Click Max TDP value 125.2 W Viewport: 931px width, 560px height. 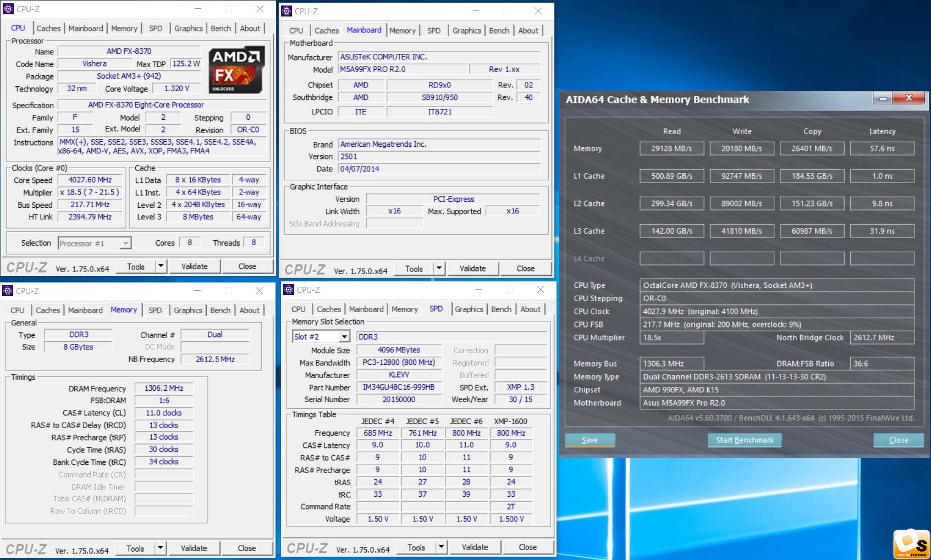pyautogui.click(x=186, y=64)
